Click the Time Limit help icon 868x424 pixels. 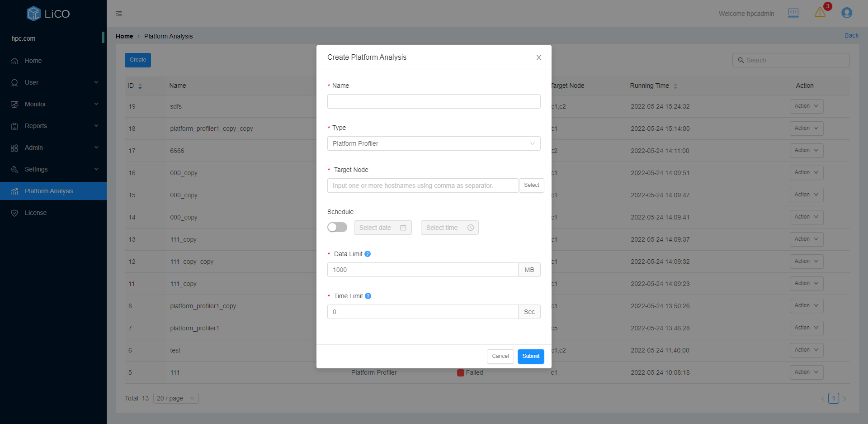tap(368, 296)
